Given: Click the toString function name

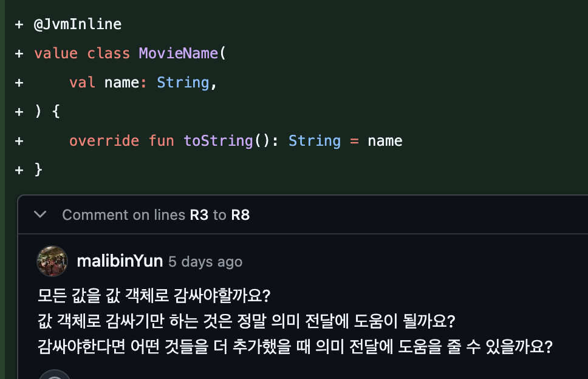Looking at the screenshot, I should 218,141.
